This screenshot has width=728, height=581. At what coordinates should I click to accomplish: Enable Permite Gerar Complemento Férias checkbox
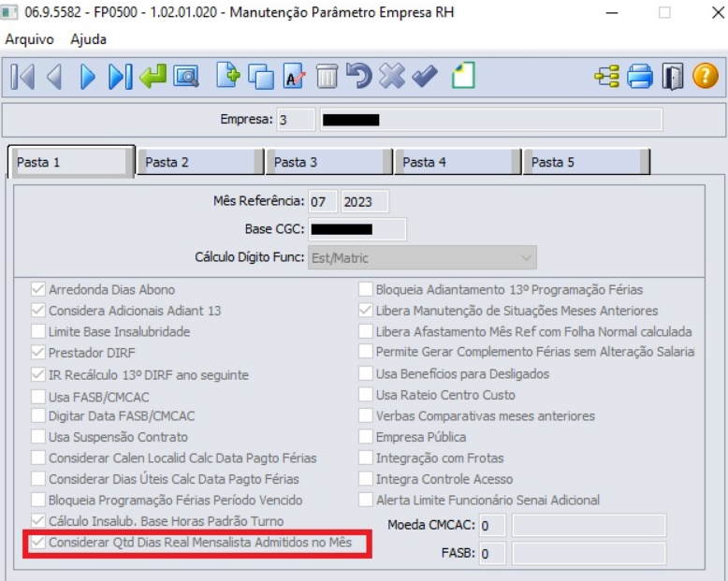pyautogui.click(x=365, y=352)
